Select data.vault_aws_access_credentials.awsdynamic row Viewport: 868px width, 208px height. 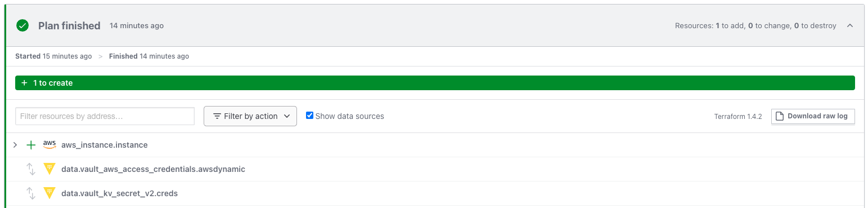coord(434,169)
